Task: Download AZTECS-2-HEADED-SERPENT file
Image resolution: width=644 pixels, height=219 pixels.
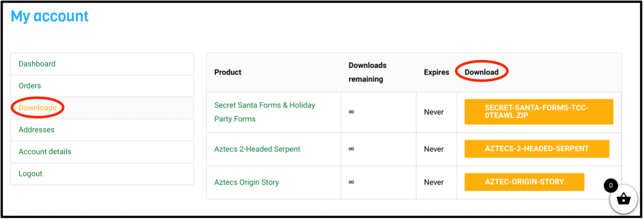Action: [537, 149]
